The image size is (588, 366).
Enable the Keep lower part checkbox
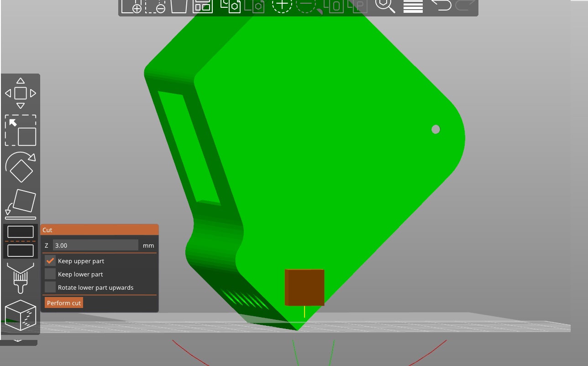(50, 274)
